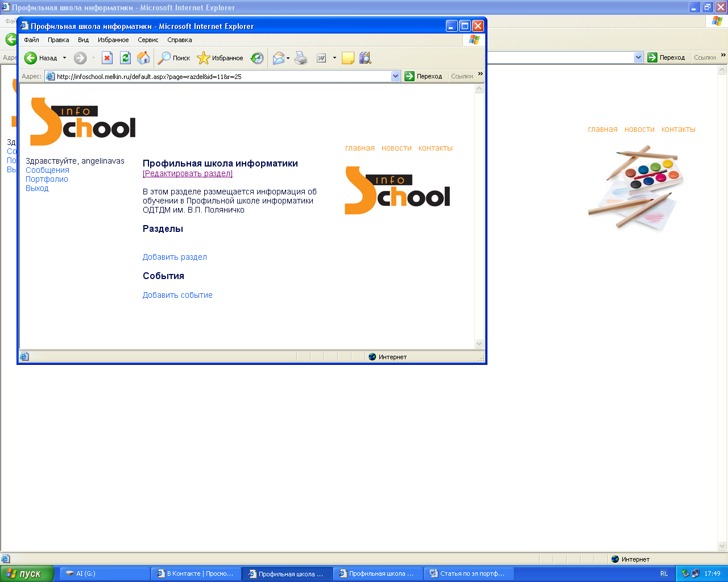Click the События heading
The image size is (728, 582).
coord(163,276)
